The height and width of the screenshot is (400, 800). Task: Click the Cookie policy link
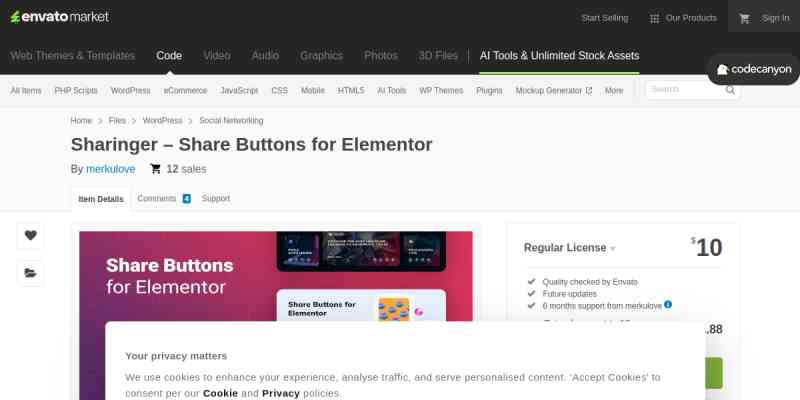click(x=220, y=393)
